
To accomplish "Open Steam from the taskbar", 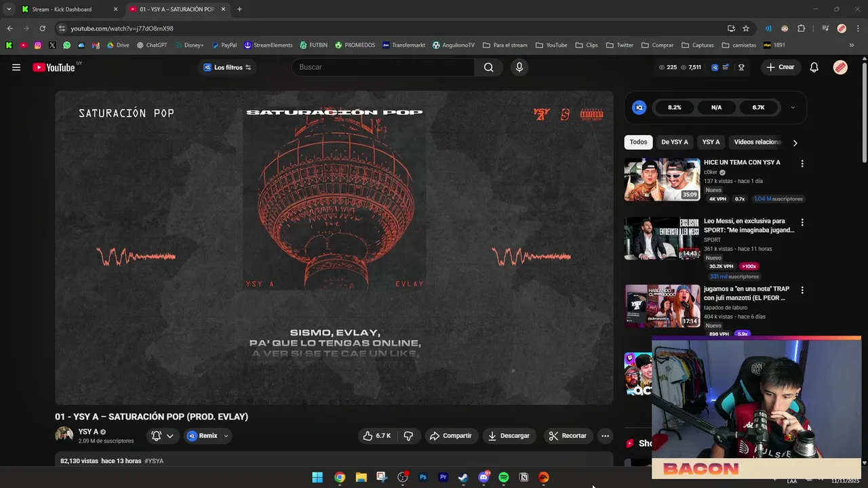I will [x=462, y=477].
